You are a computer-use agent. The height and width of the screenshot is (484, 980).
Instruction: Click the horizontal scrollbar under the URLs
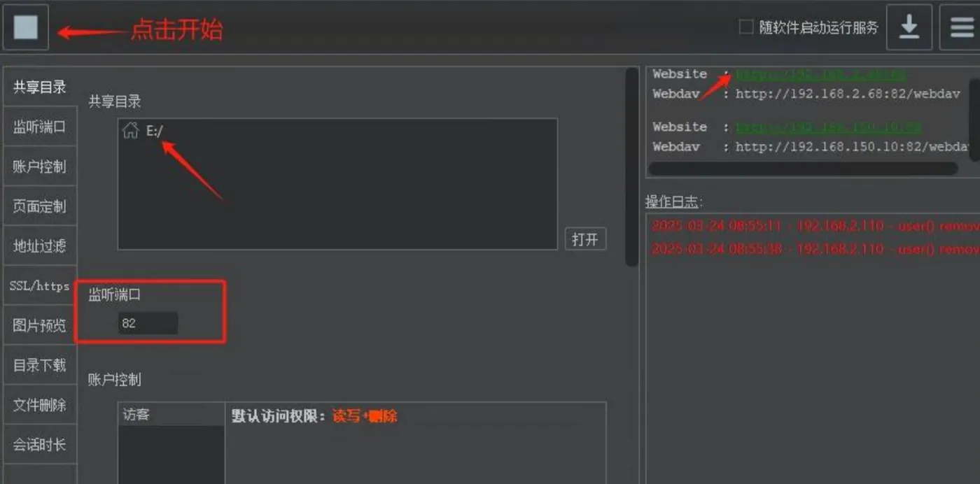[803, 169]
